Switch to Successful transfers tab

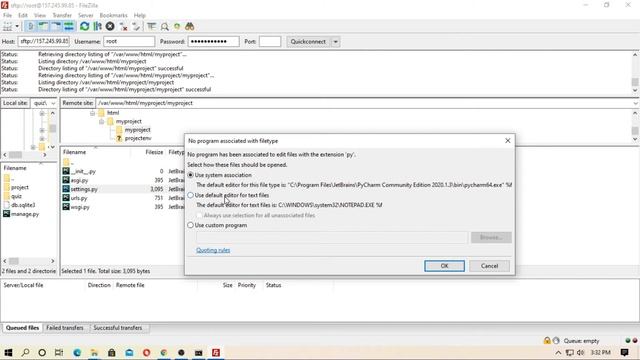pyautogui.click(x=118, y=328)
